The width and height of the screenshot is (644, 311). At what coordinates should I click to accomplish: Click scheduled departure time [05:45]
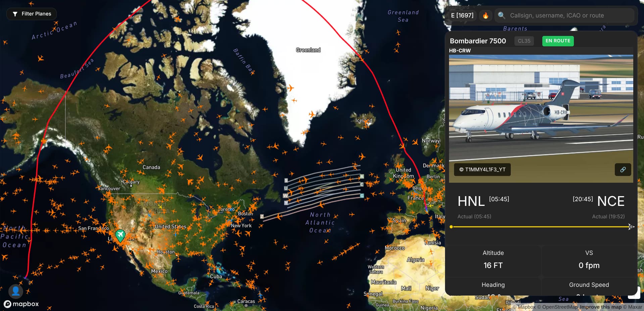[x=499, y=199]
